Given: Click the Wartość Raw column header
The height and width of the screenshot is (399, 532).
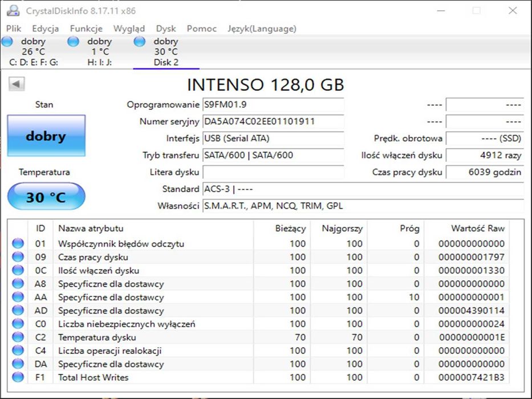Looking at the screenshot, I should click(x=467, y=229).
